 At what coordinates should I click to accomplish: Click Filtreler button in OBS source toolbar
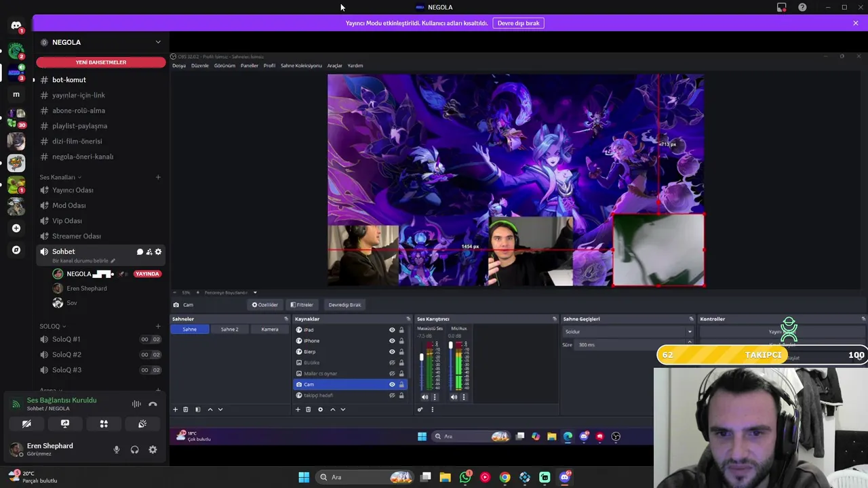click(302, 305)
